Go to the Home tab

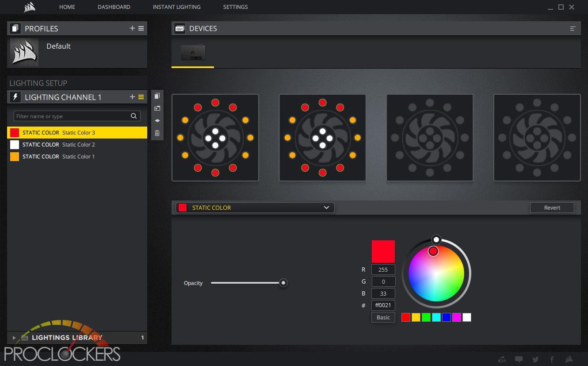tap(67, 7)
